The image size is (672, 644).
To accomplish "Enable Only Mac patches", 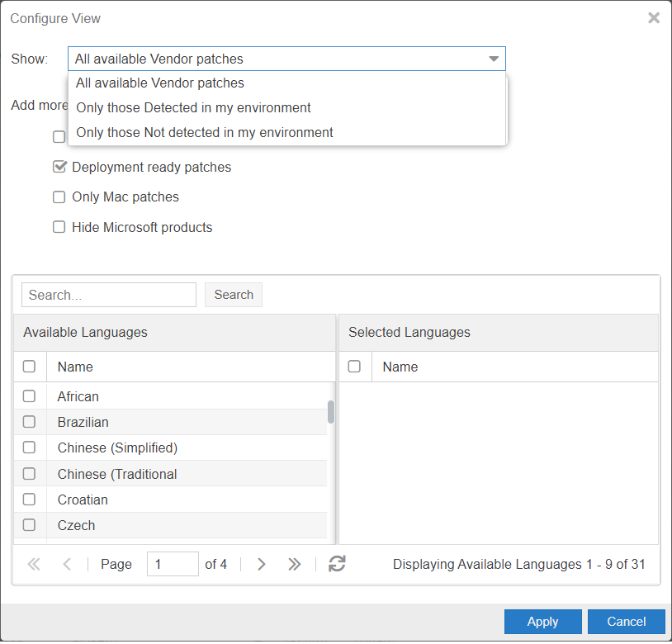I will (59, 197).
